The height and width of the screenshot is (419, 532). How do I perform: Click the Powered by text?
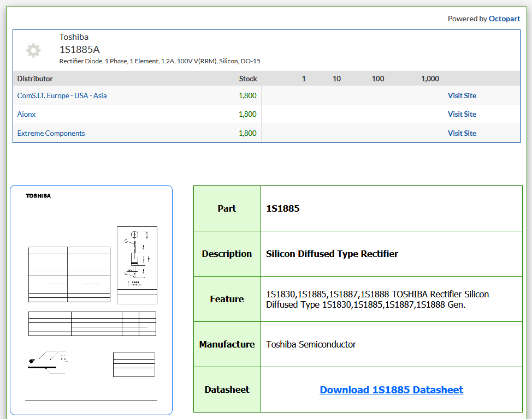(x=467, y=19)
